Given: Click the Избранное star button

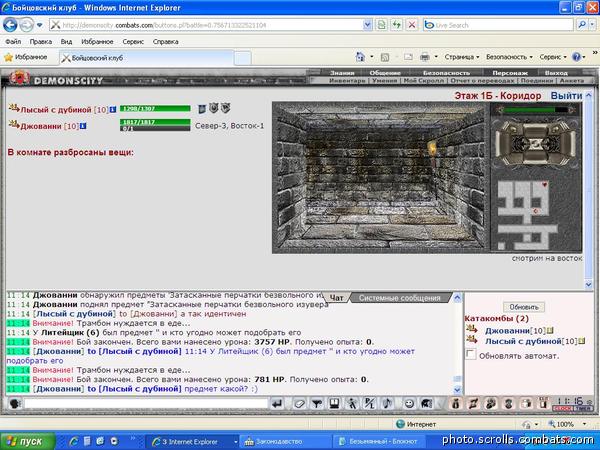Looking at the screenshot, I should tap(26, 57).
